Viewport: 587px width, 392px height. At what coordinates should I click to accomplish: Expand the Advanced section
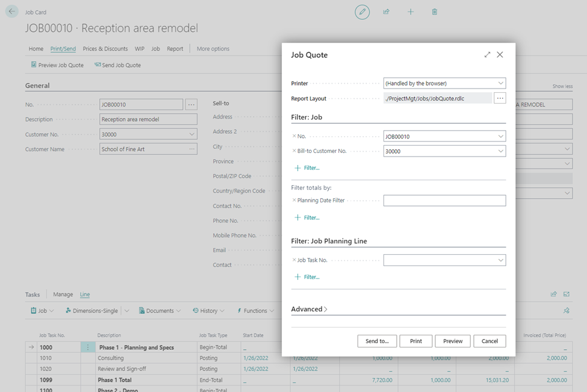point(309,309)
